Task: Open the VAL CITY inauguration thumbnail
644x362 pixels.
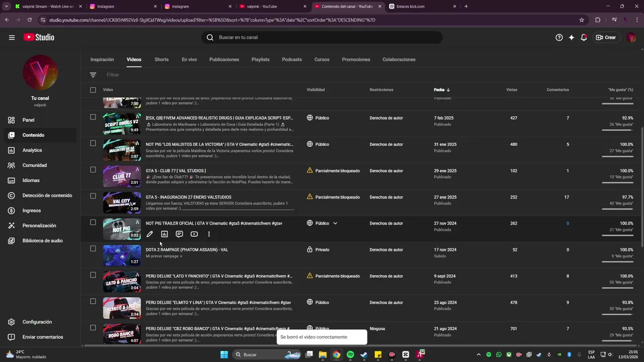Action: tap(122, 203)
